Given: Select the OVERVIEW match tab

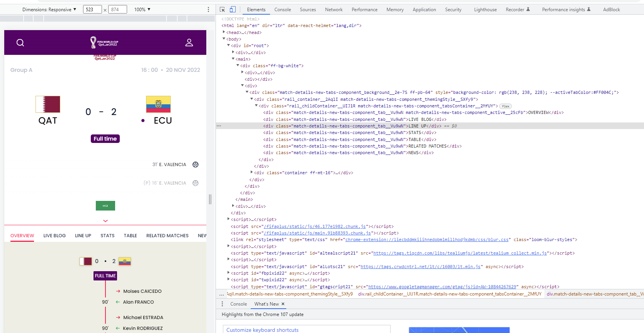Looking at the screenshot, I should pos(22,236).
